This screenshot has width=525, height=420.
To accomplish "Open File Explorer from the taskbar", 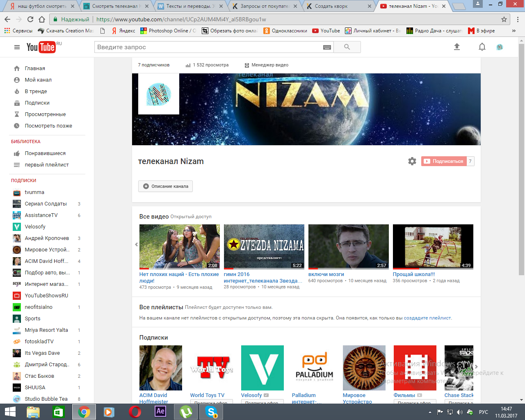I will 33,412.
